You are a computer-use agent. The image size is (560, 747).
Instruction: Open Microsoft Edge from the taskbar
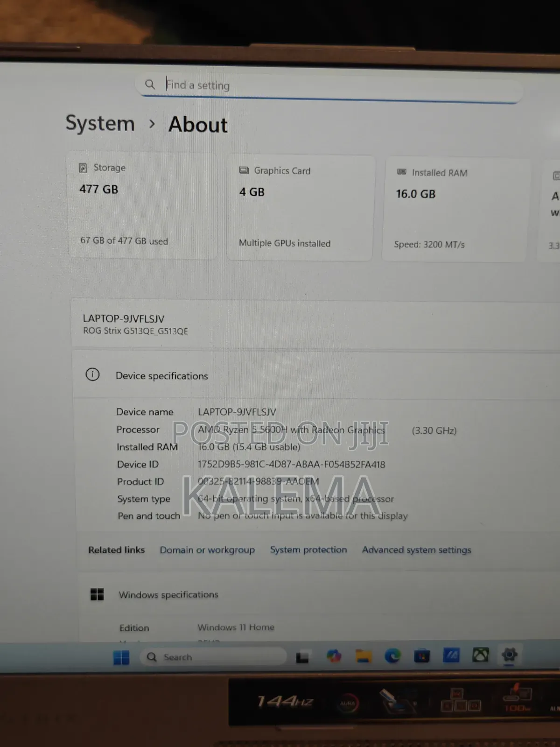point(392,656)
